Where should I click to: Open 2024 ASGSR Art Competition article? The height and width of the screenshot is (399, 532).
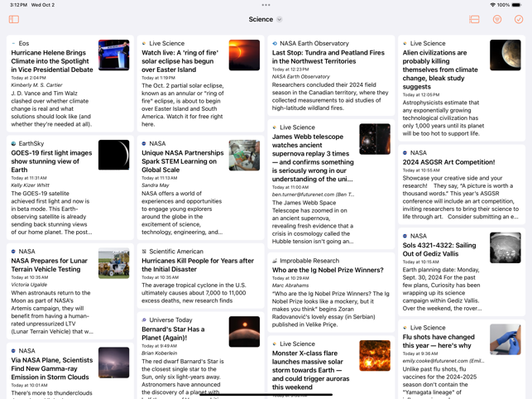coord(448,162)
